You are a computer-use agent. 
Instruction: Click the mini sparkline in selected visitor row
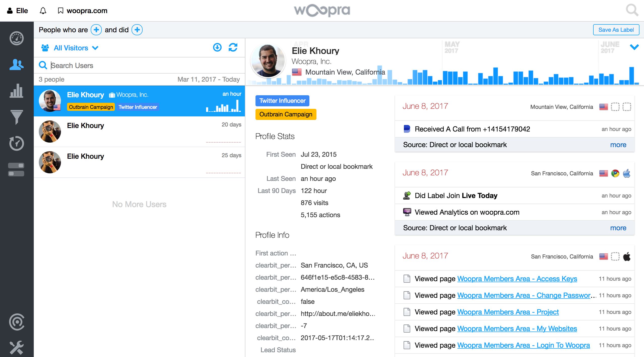pyautogui.click(x=223, y=106)
